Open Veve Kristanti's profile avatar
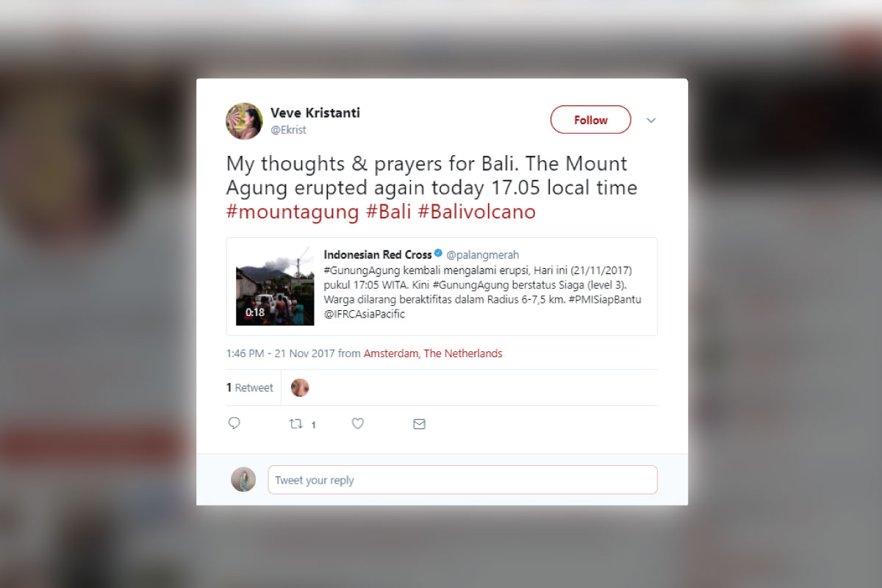 (244, 121)
